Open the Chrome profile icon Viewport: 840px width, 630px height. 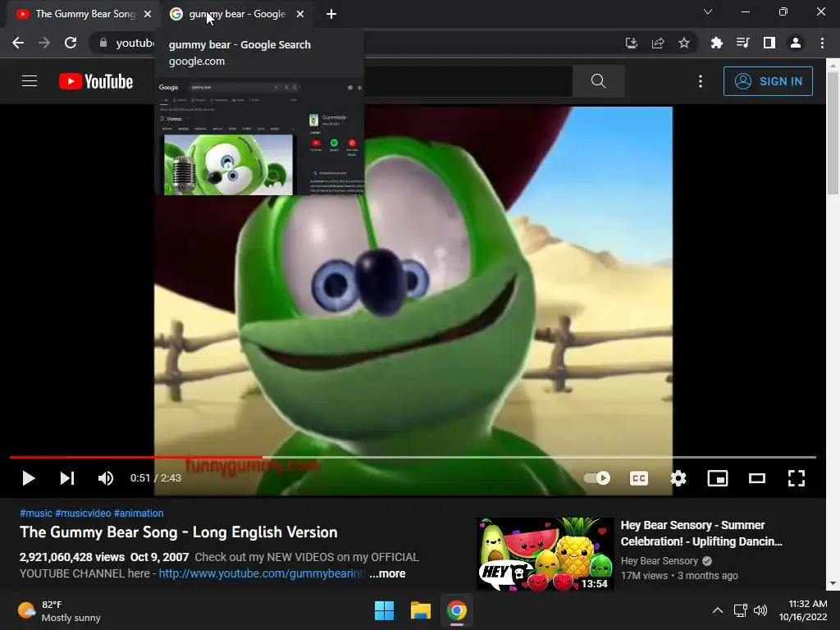click(x=796, y=43)
